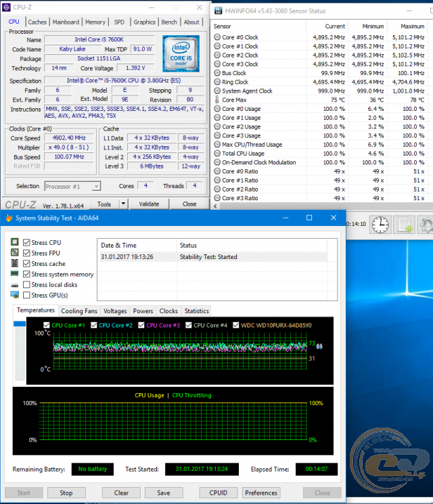Click the Ring Clock sensor icon

pyautogui.click(x=217, y=82)
